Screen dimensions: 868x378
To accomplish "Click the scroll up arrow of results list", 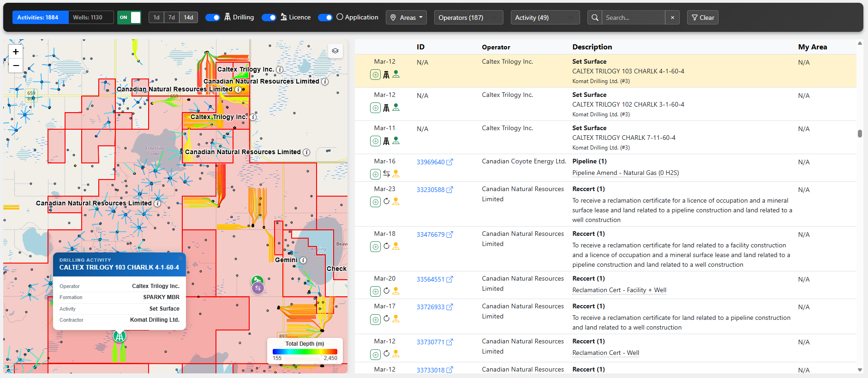I will click(860, 43).
